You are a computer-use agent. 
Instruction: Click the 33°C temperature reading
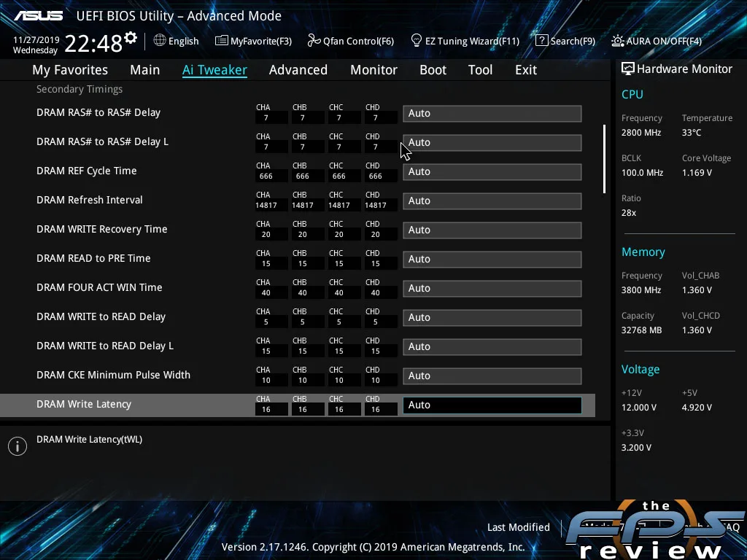click(x=692, y=133)
